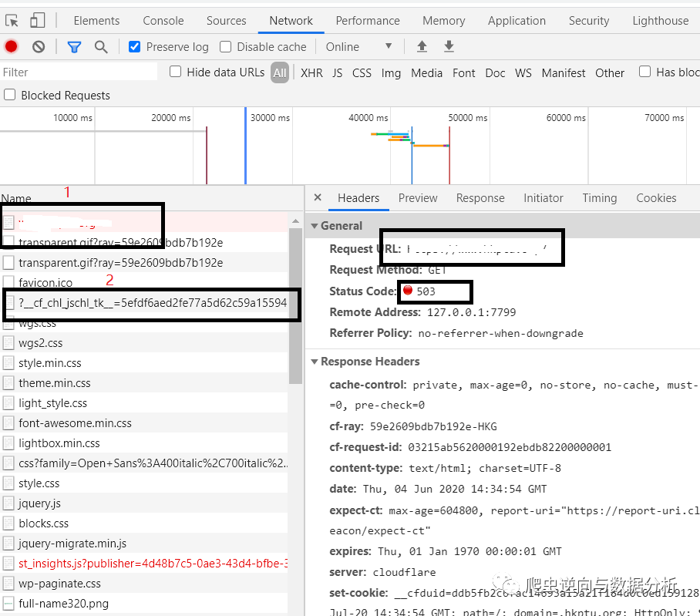Viewport: 700px width, 616px height.
Task: Select the theme.min.css request
Action: point(143,383)
